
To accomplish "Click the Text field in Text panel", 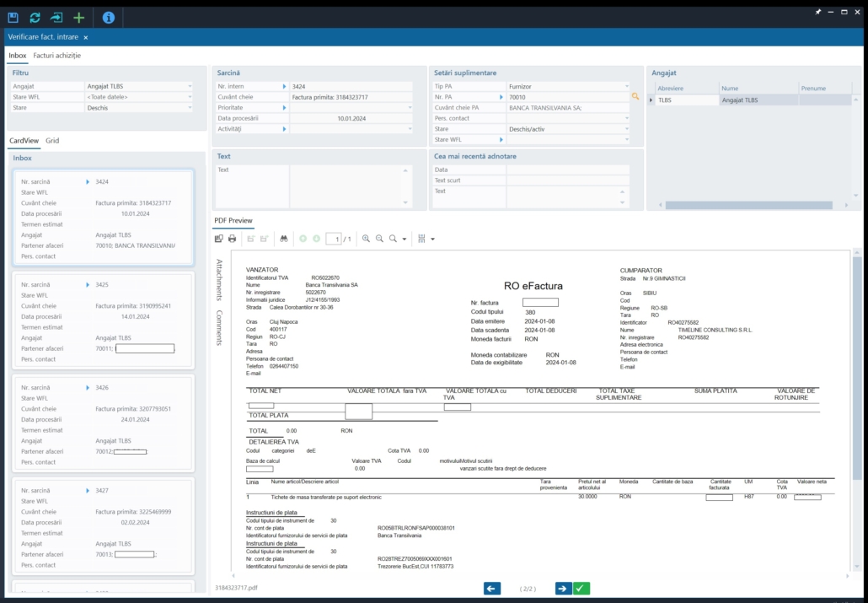I will coord(351,186).
